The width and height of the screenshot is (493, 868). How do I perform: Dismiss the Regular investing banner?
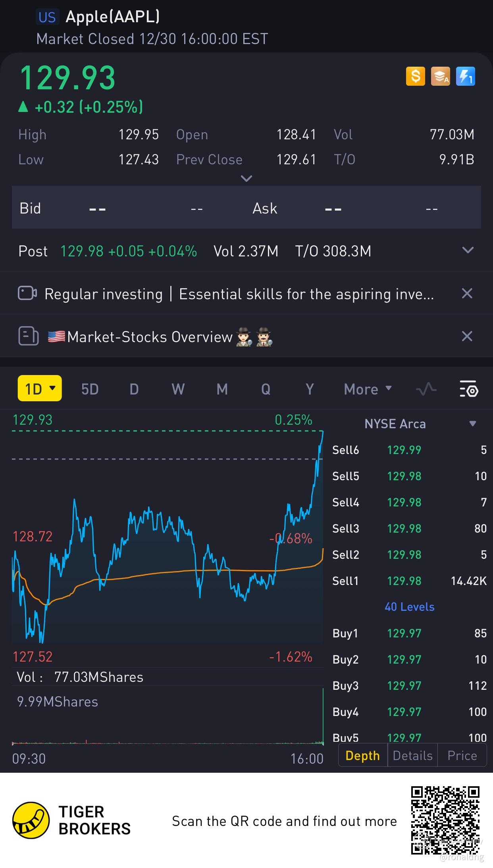click(467, 294)
